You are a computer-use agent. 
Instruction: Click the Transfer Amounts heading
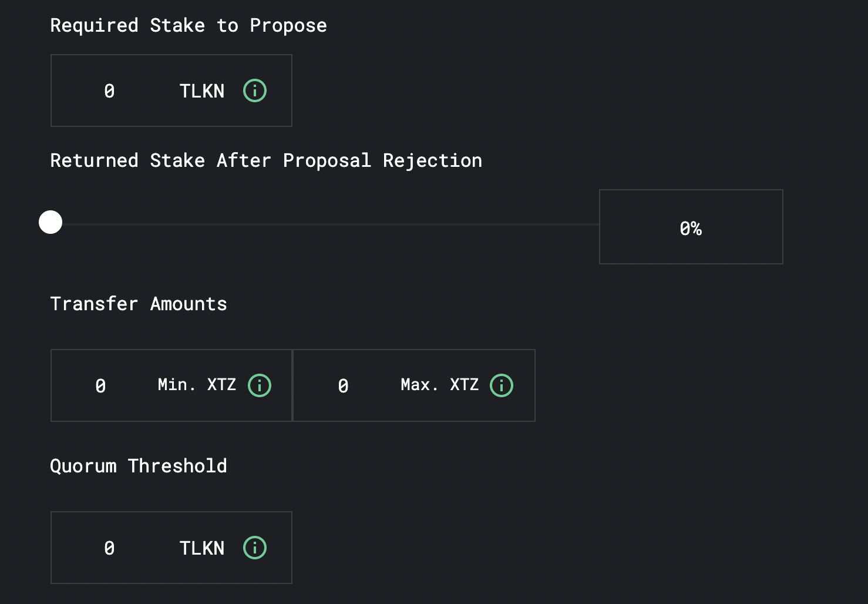click(139, 304)
